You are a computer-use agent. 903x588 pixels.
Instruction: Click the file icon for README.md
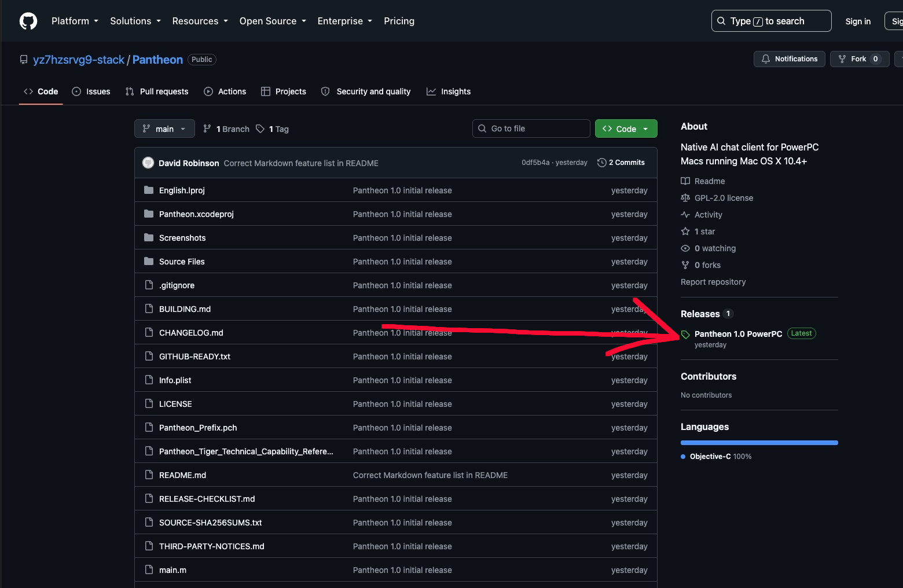click(149, 475)
